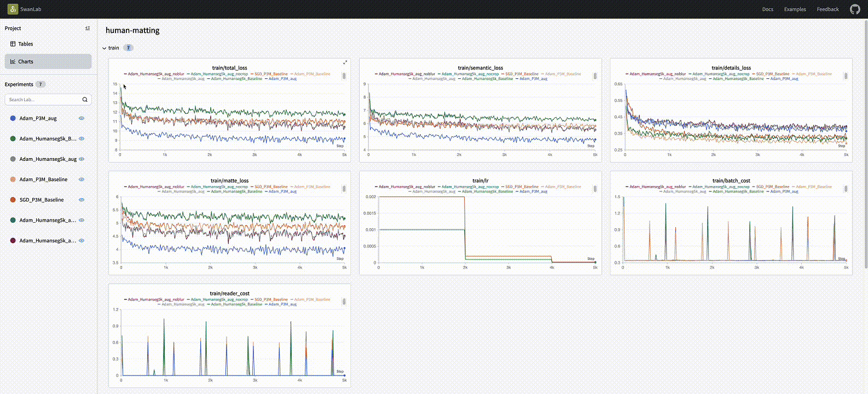Image resolution: width=868 pixels, height=394 pixels.
Task: Click legend scroll handle in train/semantic_loss chart
Action: (595, 76)
